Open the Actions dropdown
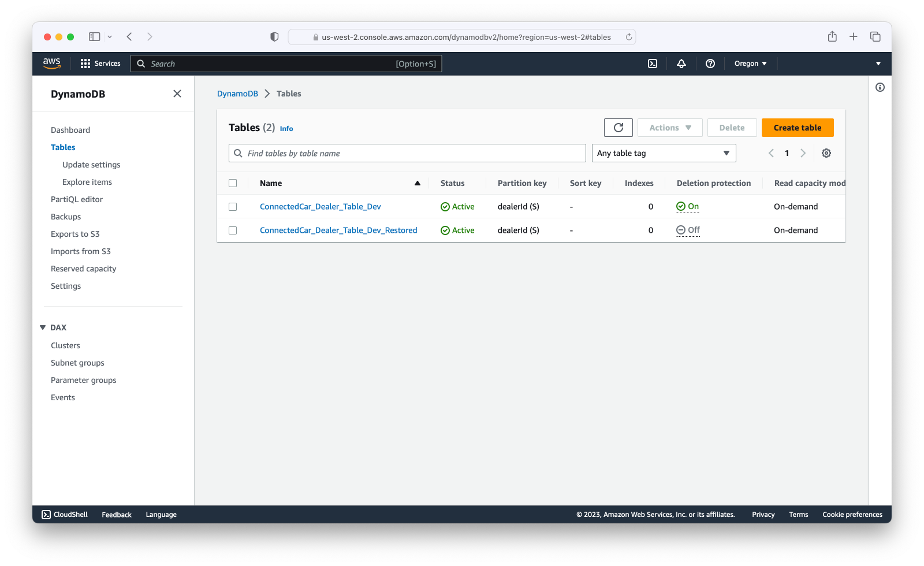 (x=670, y=128)
